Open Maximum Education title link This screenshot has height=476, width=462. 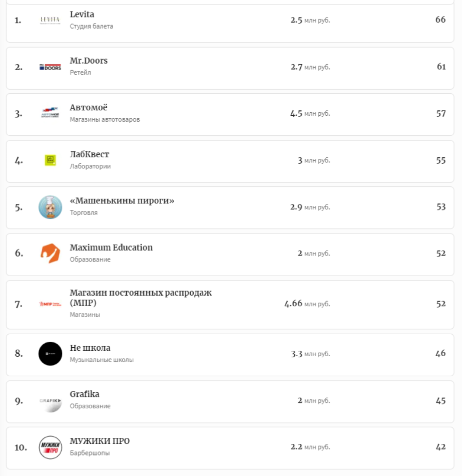click(x=111, y=248)
